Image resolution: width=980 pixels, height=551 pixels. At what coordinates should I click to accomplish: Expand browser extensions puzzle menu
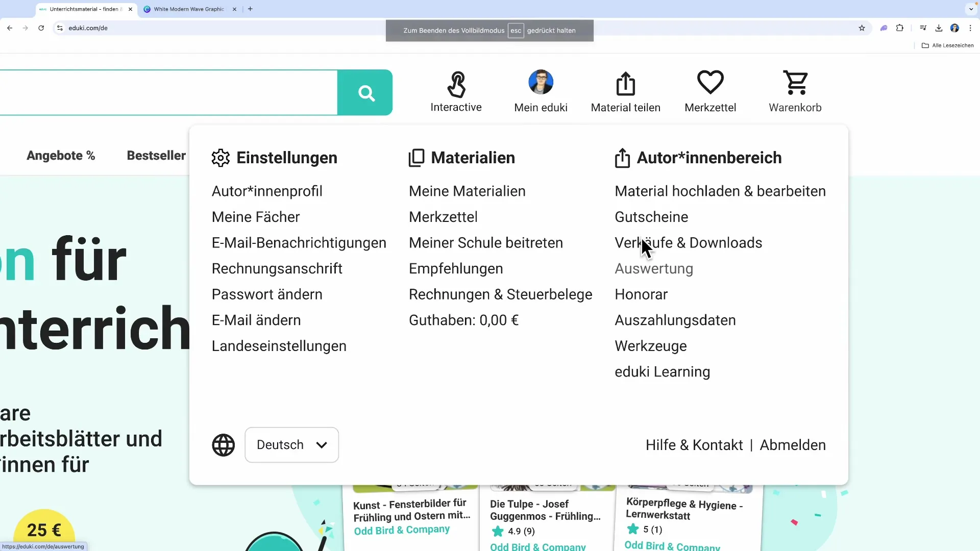(x=900, y=28)
